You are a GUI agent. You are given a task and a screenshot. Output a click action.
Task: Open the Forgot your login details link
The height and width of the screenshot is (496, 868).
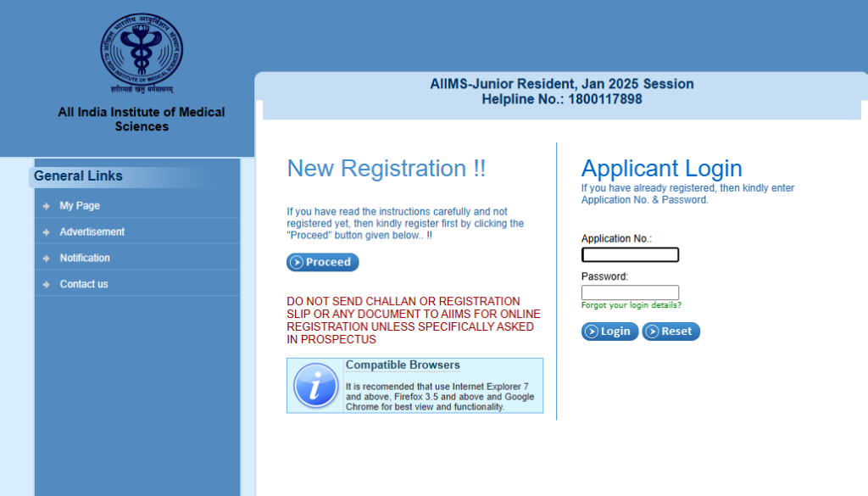point(631,305)
